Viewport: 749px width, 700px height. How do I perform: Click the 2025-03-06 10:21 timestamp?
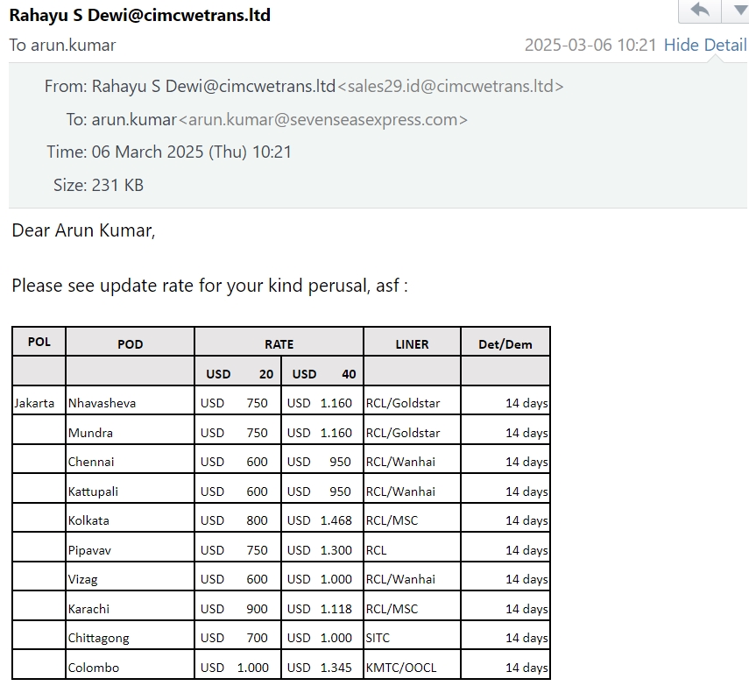(590, 45)
